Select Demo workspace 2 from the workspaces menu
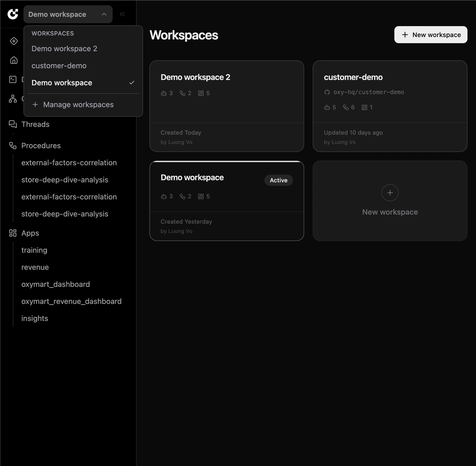 click(64, 49)
